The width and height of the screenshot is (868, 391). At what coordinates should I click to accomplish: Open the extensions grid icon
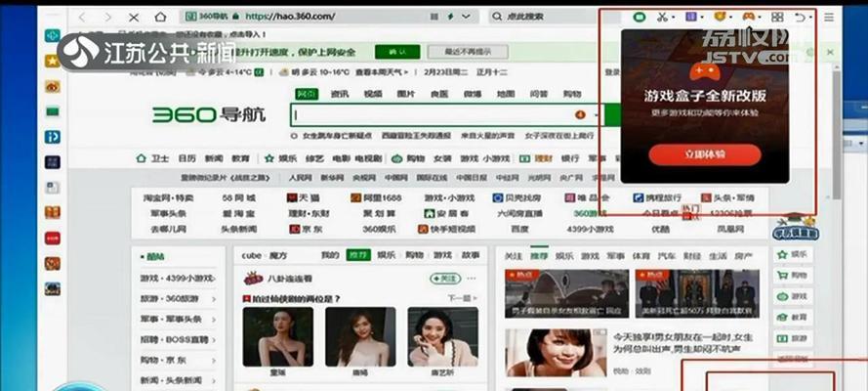tap(777, 18)
